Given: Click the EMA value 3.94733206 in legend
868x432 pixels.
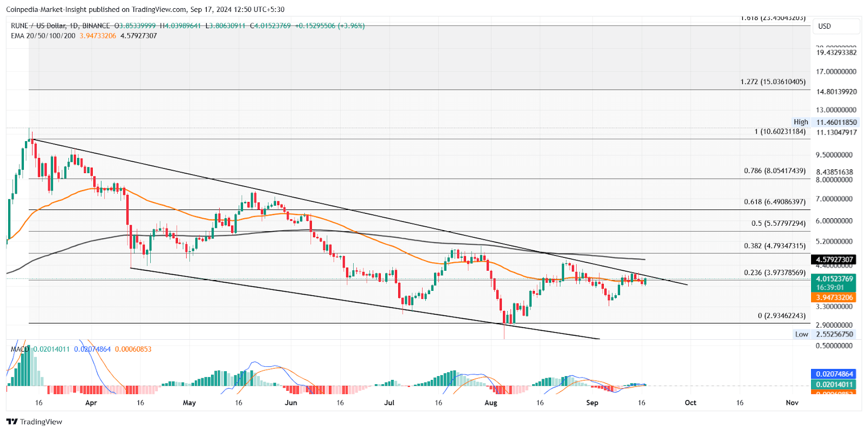Looking at the screenshot, I should coord(98,36).
